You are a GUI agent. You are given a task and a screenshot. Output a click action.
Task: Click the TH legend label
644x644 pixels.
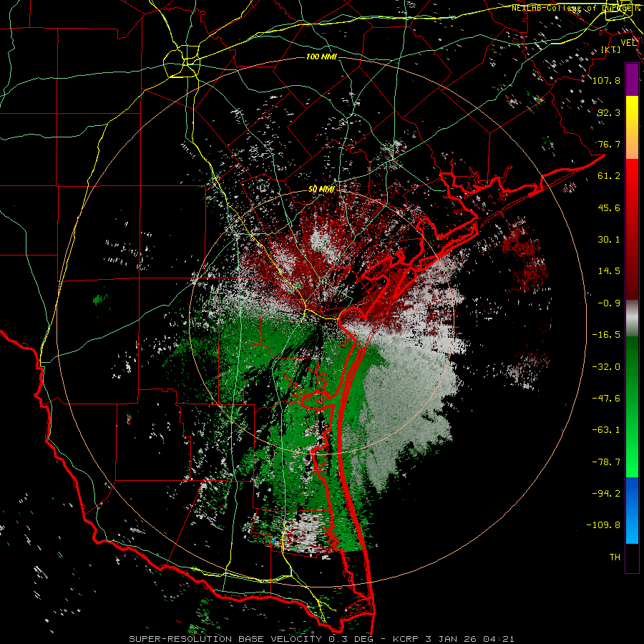tap(615, 557)
